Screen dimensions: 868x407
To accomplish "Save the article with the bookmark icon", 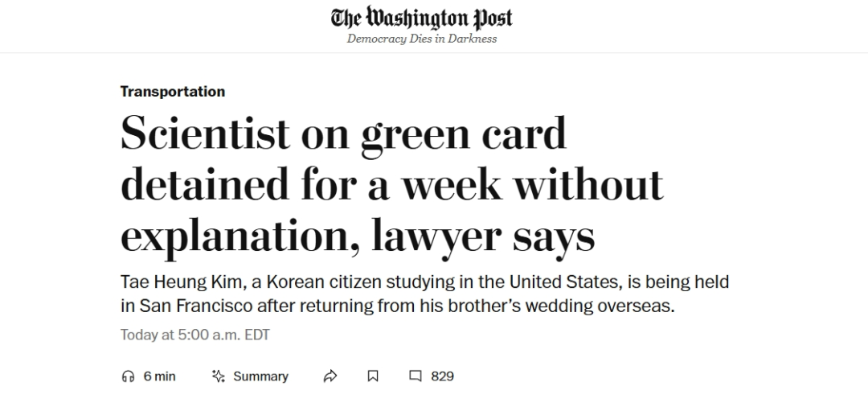I will (373, 376).
